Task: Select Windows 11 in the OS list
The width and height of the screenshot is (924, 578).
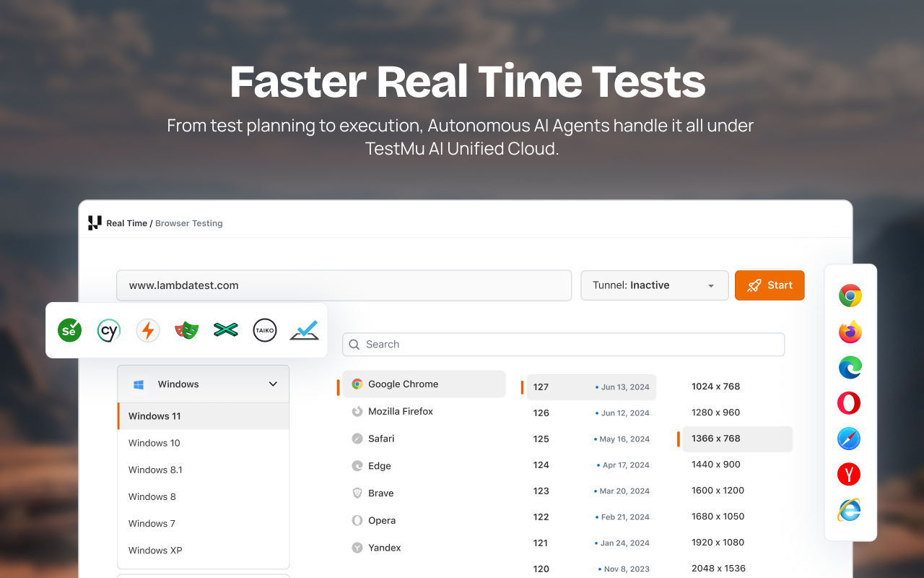Action: 204,416
